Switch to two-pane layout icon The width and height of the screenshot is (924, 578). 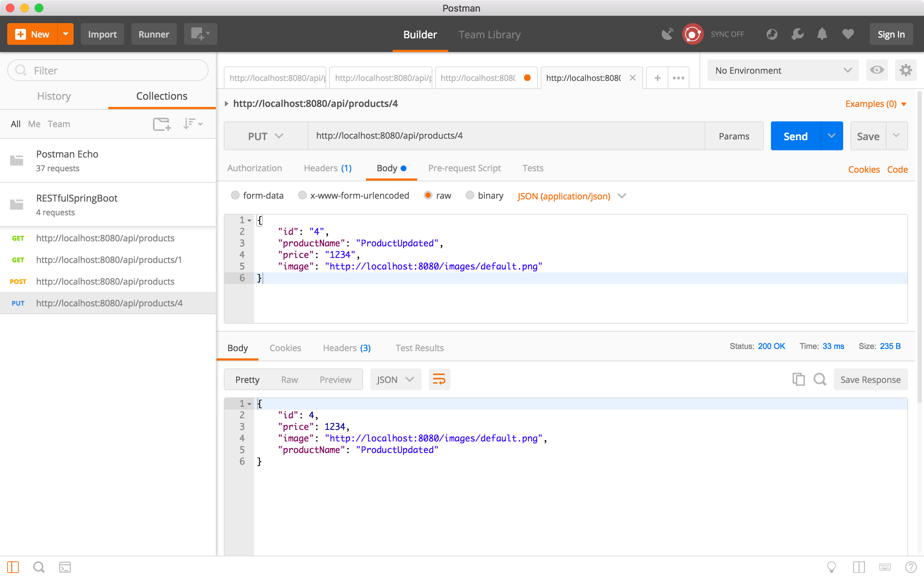point(859,567)
